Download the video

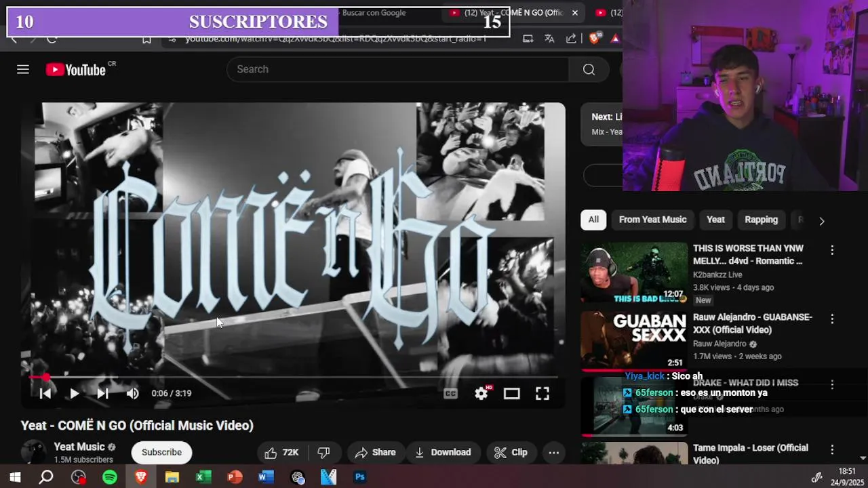442,452
